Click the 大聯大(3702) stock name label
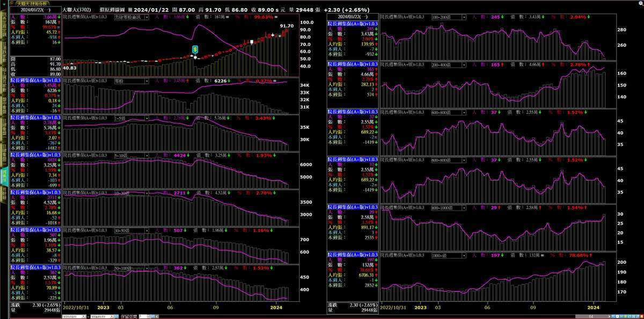The image size is (644, 319). pos(78,10)
